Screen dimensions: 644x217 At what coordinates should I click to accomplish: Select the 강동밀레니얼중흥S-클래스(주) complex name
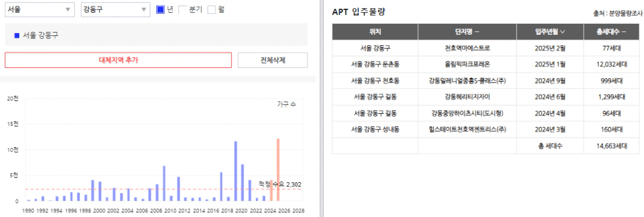(x=467, y=81)
